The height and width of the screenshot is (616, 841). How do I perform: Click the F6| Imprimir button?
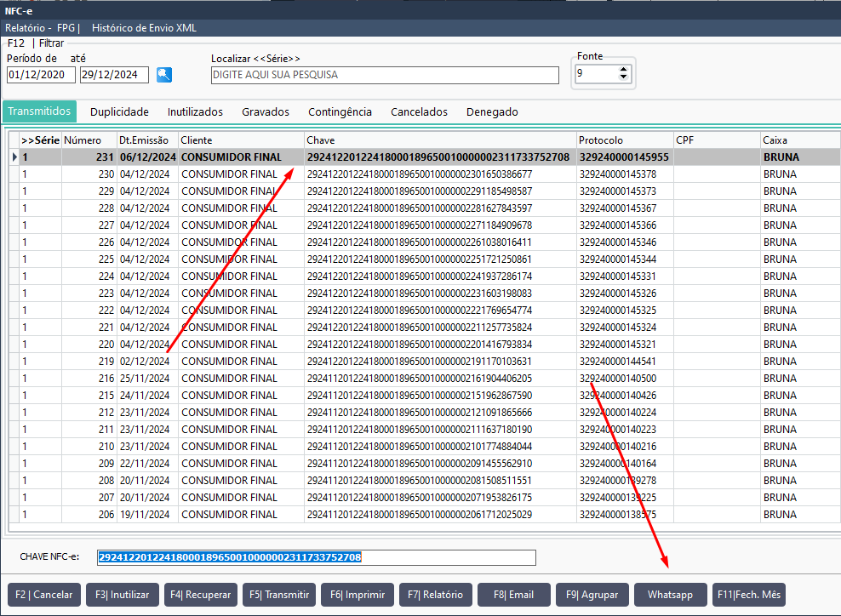358,595
